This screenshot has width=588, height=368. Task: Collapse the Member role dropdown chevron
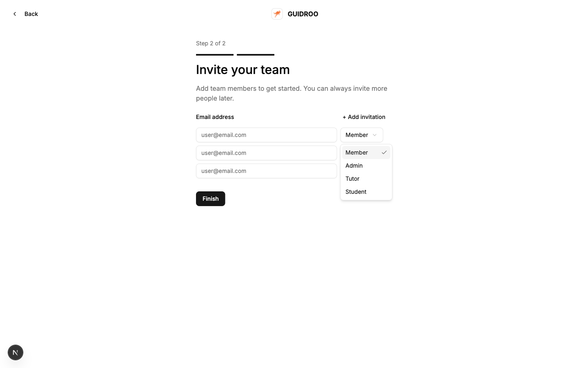pyautogui.click(x=374, y=135)
